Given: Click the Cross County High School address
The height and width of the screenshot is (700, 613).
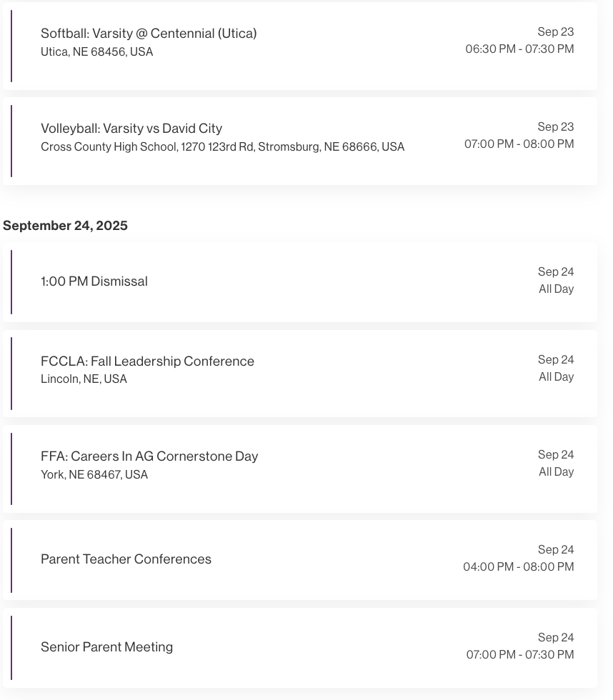Looking at the screenshot, I should pyautogui.click(x=222, y=147).
